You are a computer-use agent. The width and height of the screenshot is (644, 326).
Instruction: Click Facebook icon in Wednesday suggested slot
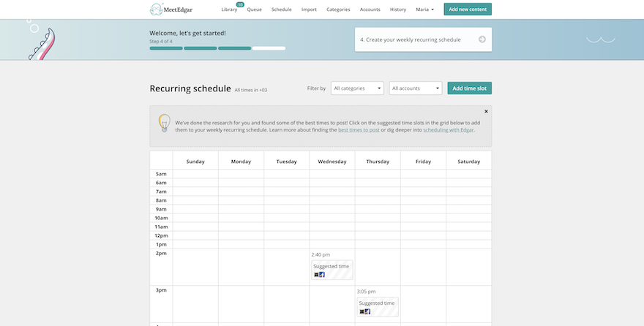click(322, 275)
